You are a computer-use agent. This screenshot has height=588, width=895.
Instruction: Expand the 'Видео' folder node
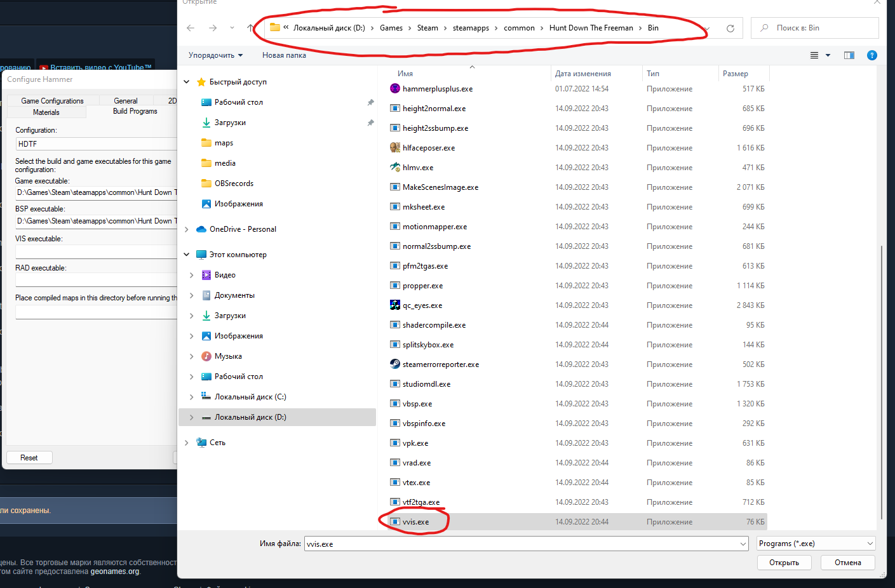click(192, 275)
